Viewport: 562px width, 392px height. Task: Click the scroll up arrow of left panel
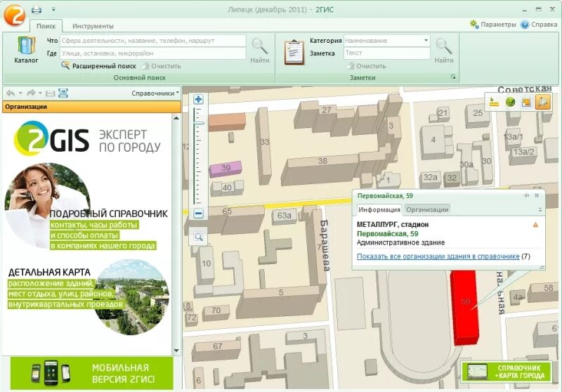(x=176, y=118)
